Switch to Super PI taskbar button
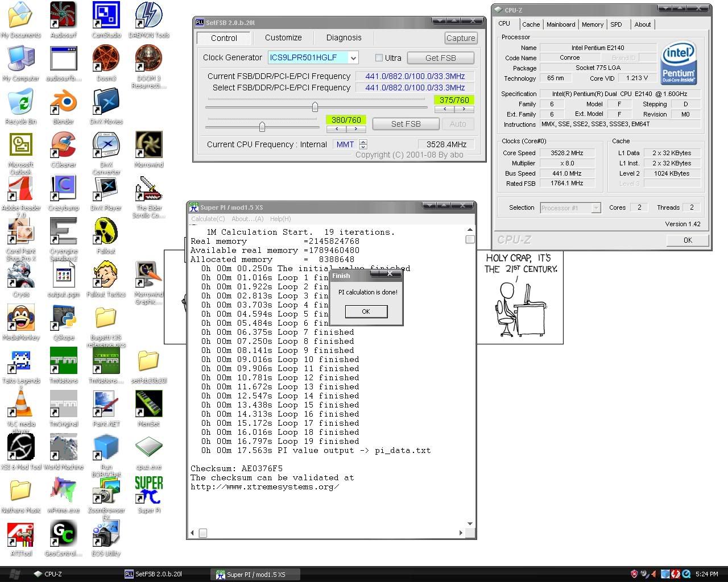The image size is (728, 582). 255,575
